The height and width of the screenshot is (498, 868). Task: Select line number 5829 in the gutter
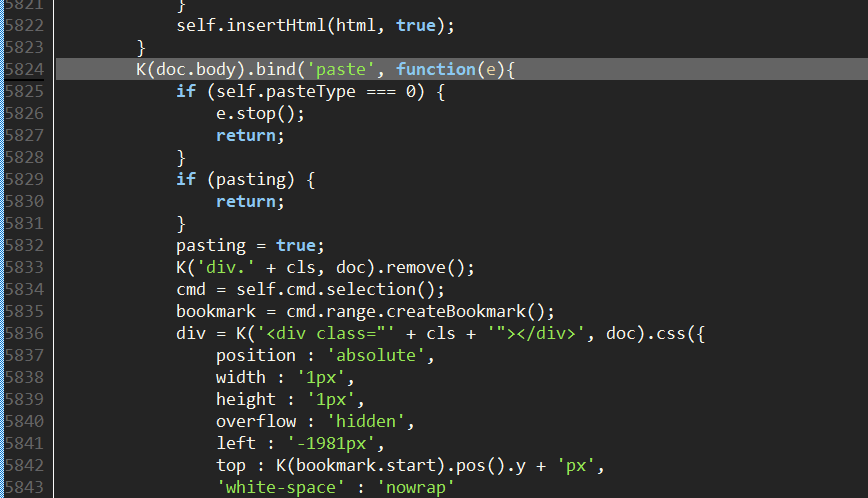(24, 179)
